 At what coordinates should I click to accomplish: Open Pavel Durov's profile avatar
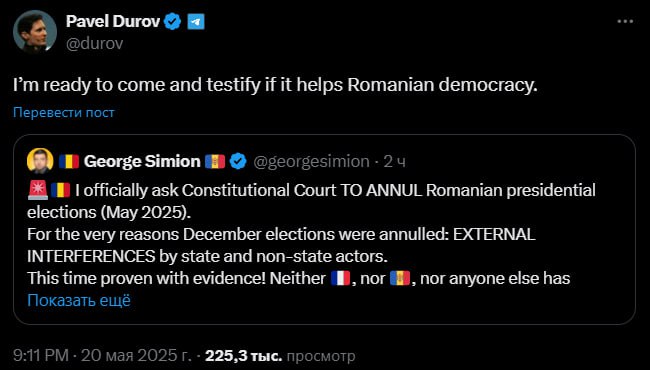(x=35, y=31)
